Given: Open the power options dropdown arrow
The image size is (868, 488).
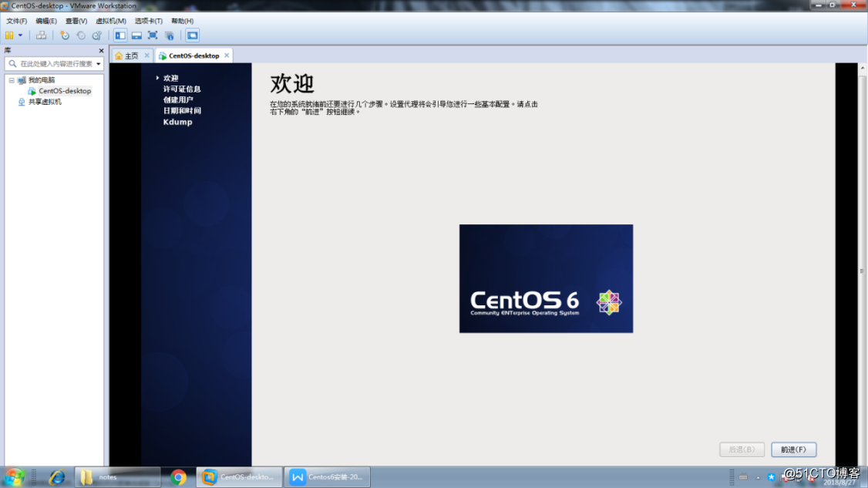Looking at the screenshot, I should pos(21,35).
